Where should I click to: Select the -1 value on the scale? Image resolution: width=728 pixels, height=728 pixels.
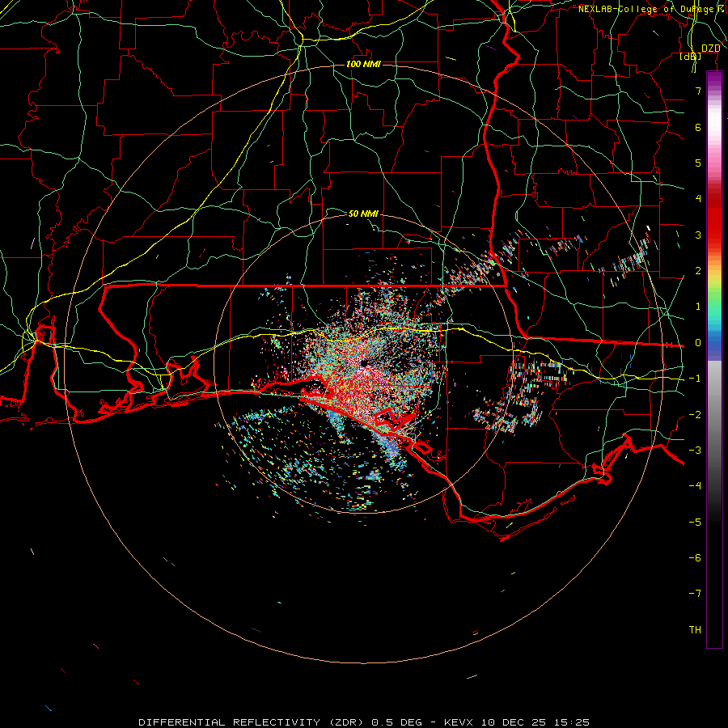pyautogui.click(x=695, y=379)
